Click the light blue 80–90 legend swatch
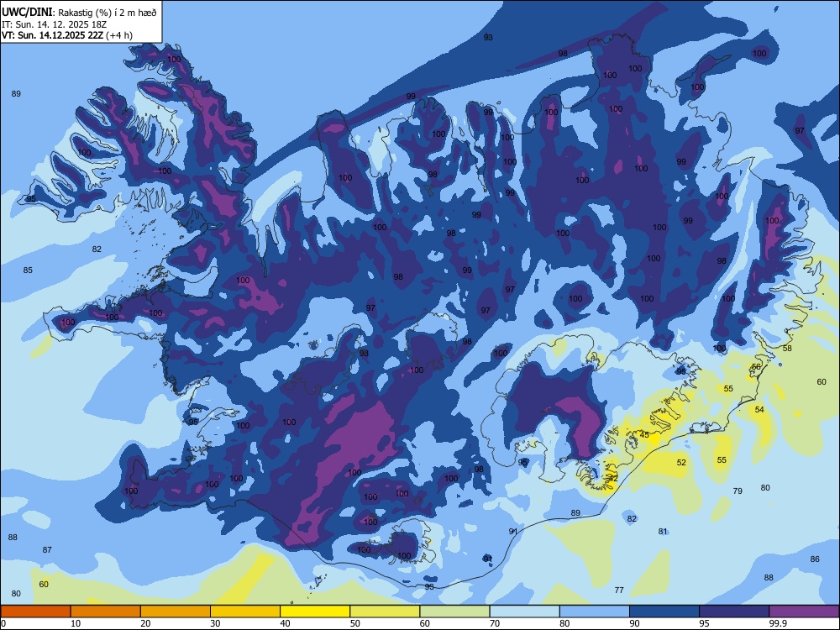840x630 pixels. pos(595,612)
